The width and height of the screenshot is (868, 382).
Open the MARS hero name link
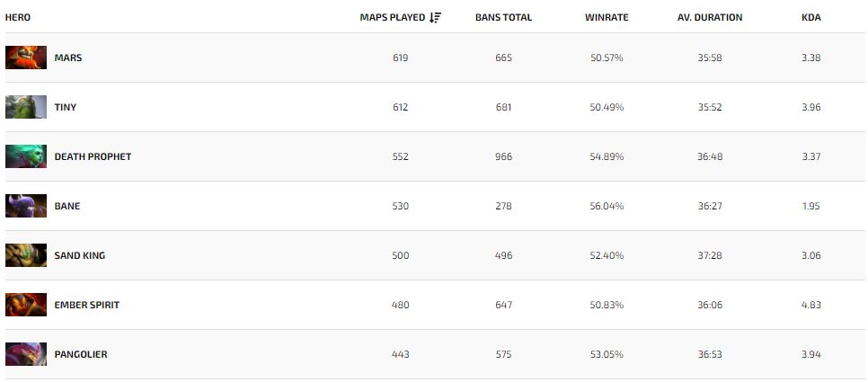pos(68,58)
